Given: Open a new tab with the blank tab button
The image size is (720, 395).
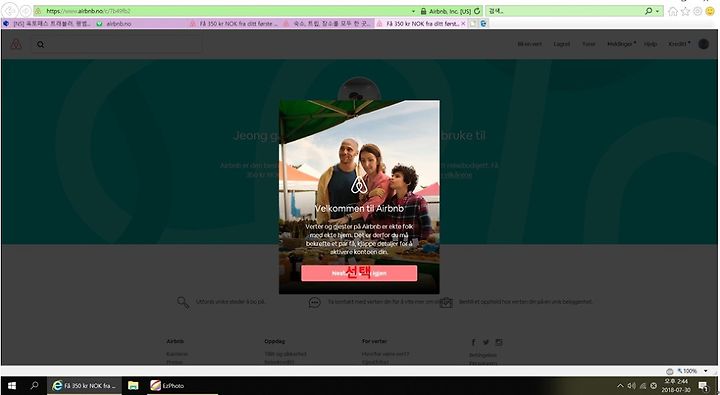Looking at the screenshot, I should [473, 23].
